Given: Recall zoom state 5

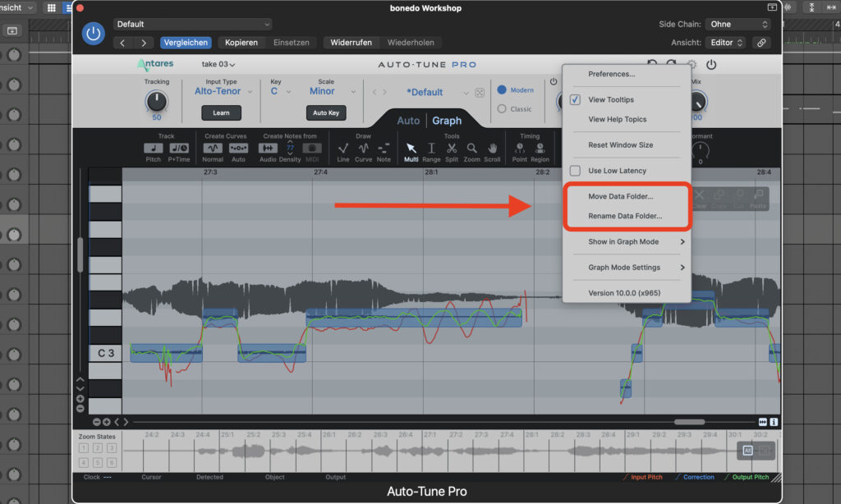Looking at the screenshot, I should coord(98,462).
